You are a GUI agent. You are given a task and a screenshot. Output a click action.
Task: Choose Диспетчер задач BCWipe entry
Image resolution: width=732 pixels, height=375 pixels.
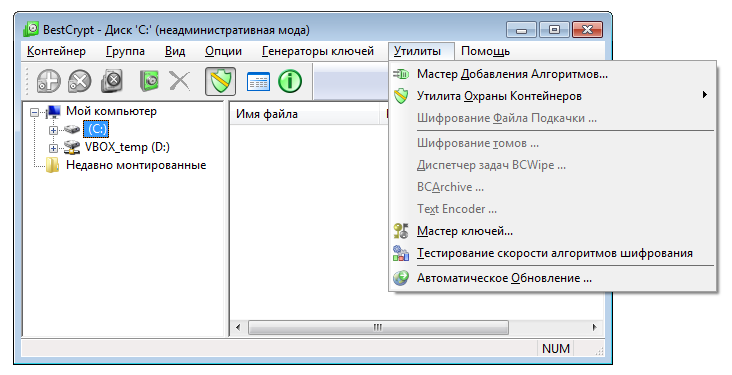point(553,165)
